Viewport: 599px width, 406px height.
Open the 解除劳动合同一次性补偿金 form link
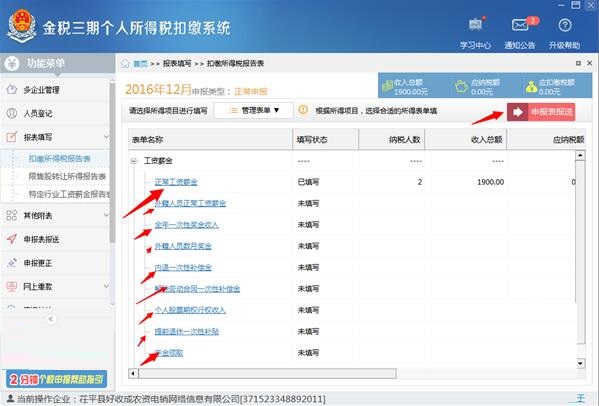197,289
